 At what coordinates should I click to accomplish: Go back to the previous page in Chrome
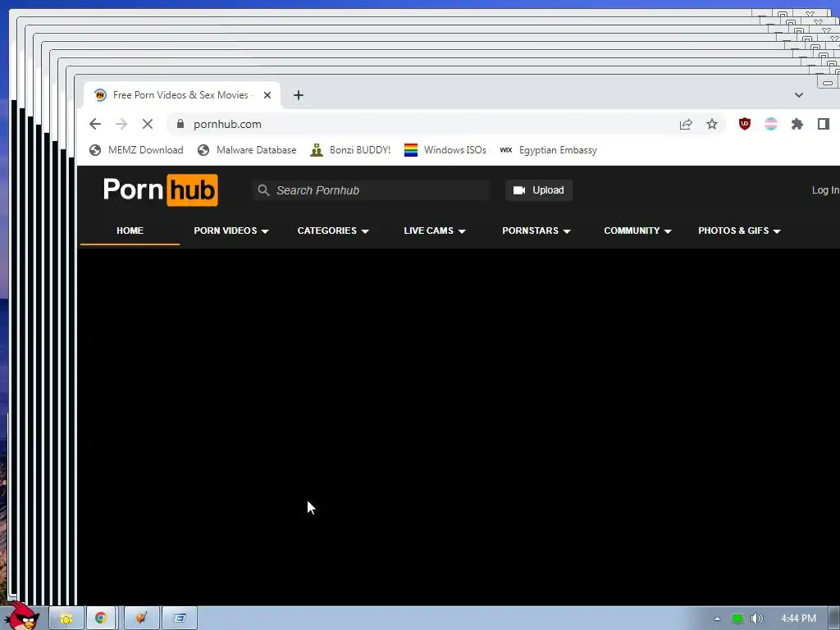point(95,125)
